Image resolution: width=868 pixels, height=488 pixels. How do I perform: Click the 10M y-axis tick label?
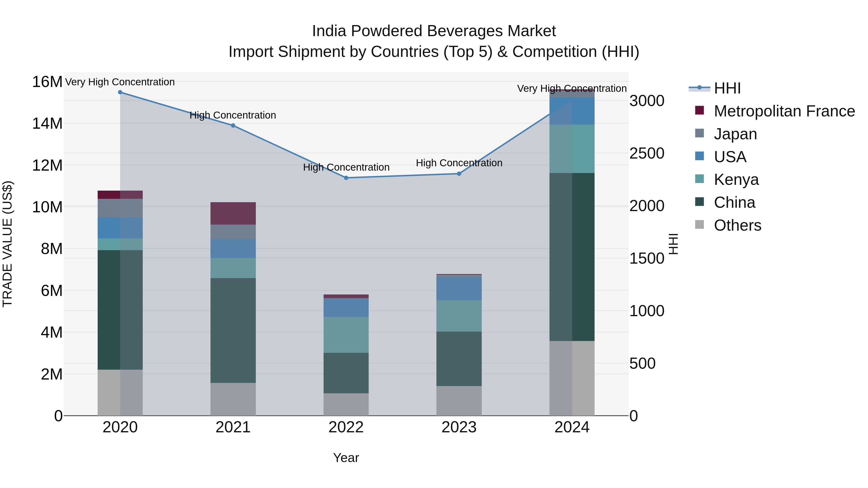[x=47, y=207]
